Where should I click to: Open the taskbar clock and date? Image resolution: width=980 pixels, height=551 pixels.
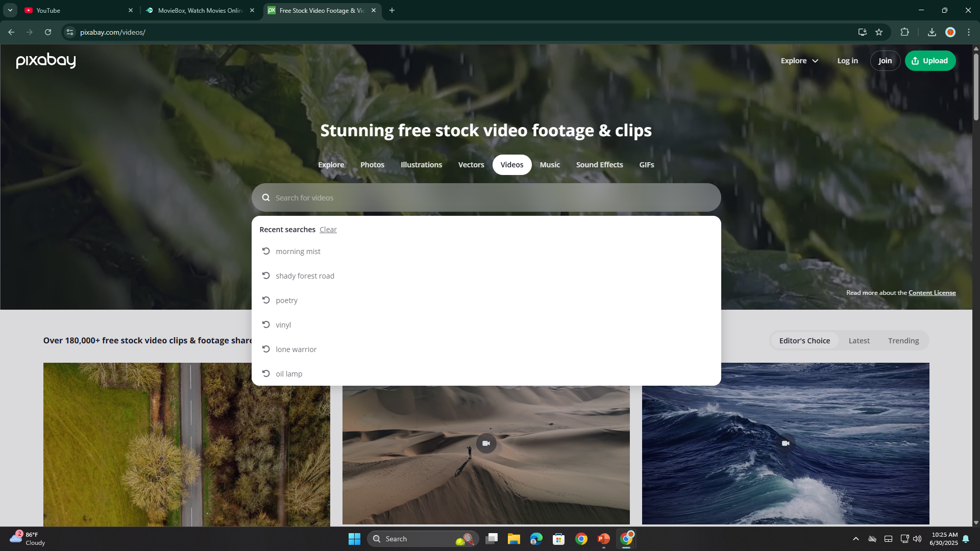pos(944,539)
